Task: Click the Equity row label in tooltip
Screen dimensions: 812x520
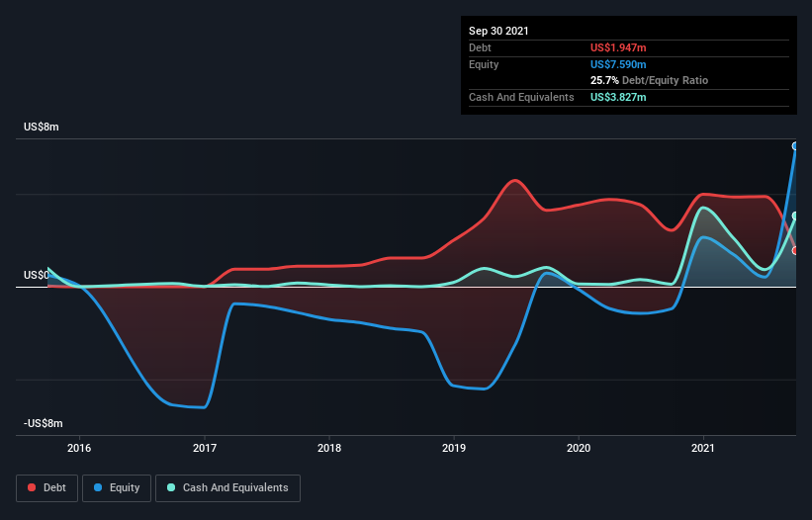Action: pos(484,64)
